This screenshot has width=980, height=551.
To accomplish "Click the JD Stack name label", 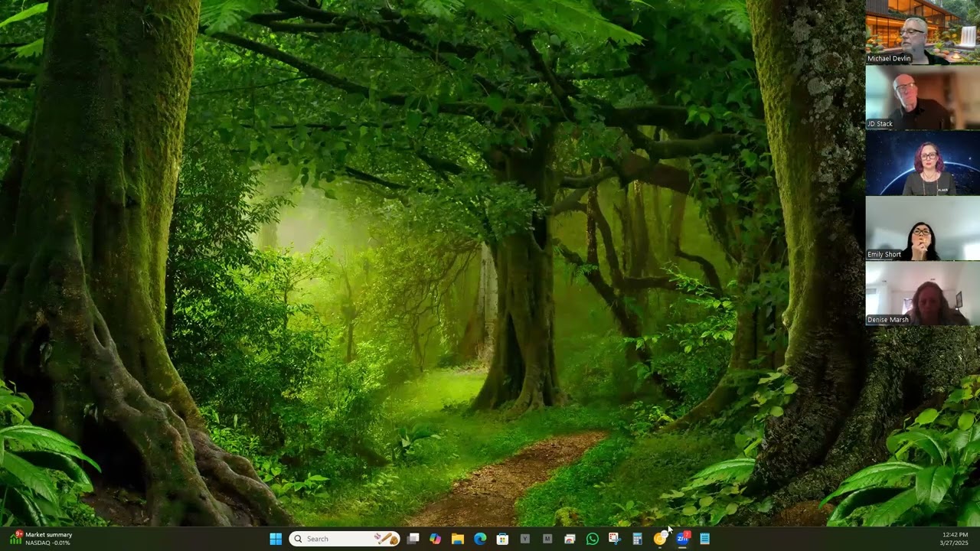I will 880,123.
